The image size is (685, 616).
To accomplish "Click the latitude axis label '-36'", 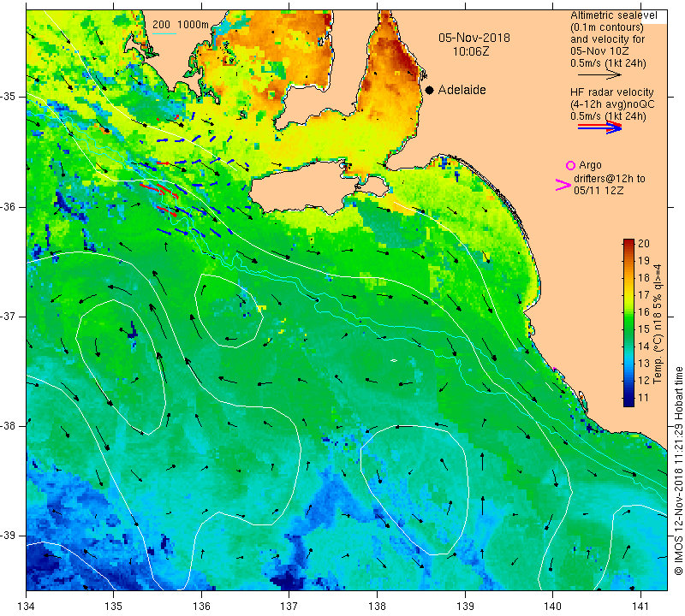I will 9,206.
